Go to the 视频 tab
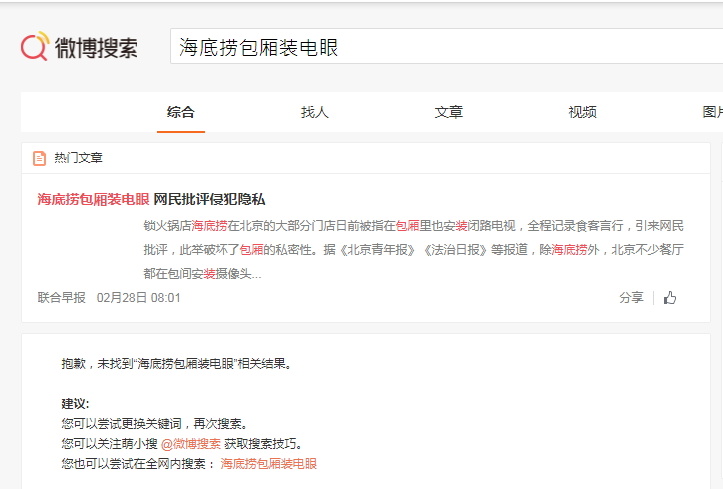The image size is (723, 489). pos(582,112)
